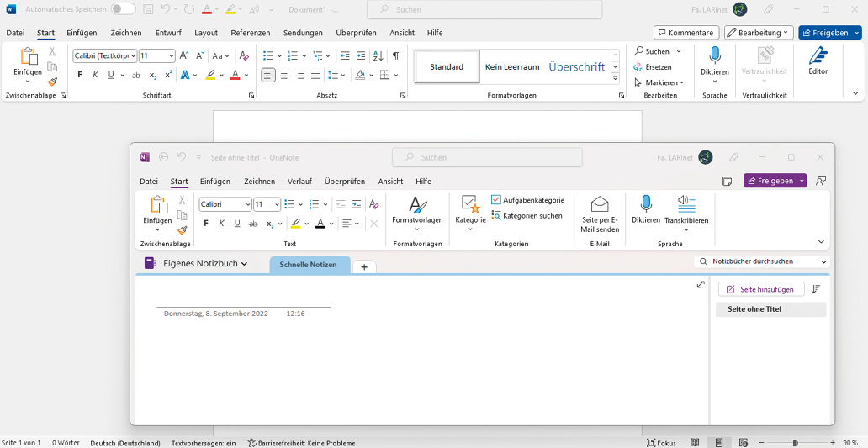Viewport: 868px width, 448px height.
Task: Click Seite hinzufügen in OneNote
Action: tap(761, 289)
